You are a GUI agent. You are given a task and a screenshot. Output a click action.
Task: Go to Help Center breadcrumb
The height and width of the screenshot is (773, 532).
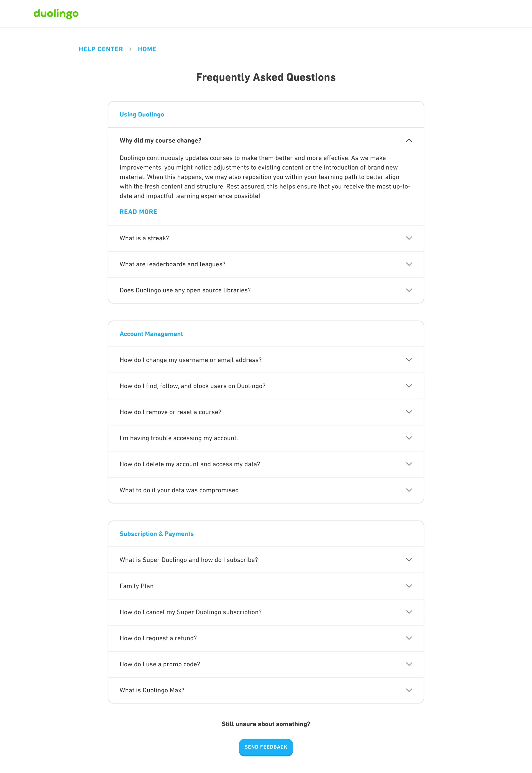tap(101, 49)
